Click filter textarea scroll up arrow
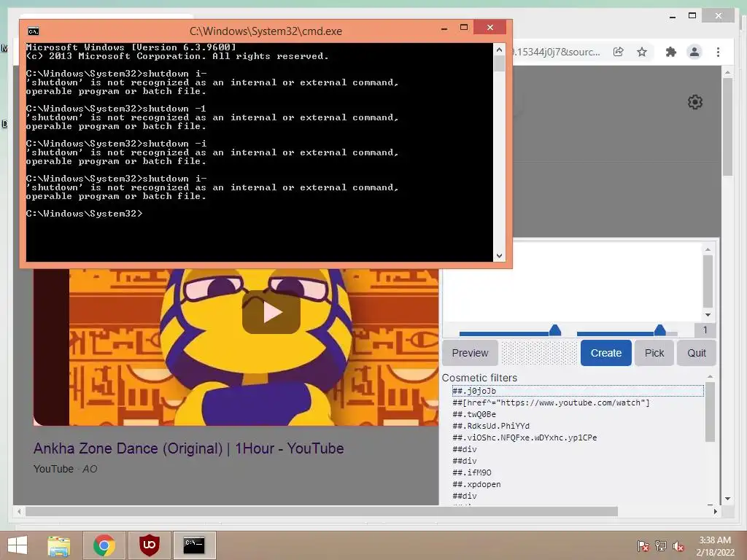The height and width of the screenshot is (560, 747). 708,249
